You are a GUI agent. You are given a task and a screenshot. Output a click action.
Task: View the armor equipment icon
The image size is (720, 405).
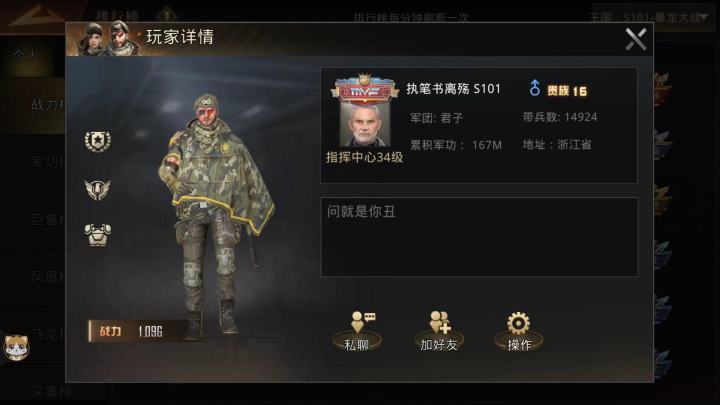point(98,235)
